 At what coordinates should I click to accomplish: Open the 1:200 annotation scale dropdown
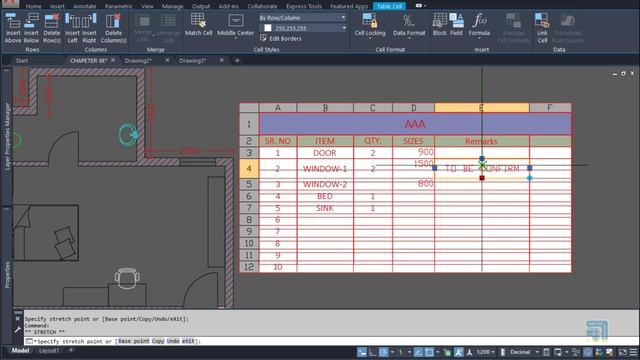click(x=485, y=352)
